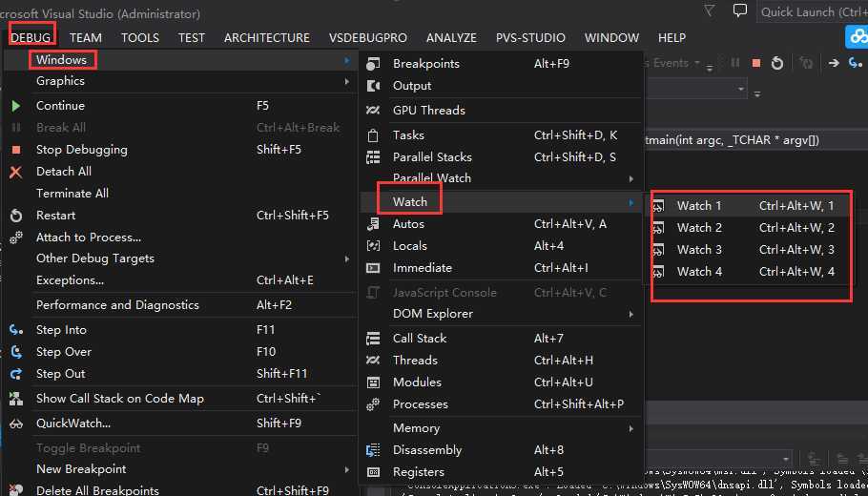Click the Modules icon
Viewport: 868px width, 496px height.
[373, 382]
